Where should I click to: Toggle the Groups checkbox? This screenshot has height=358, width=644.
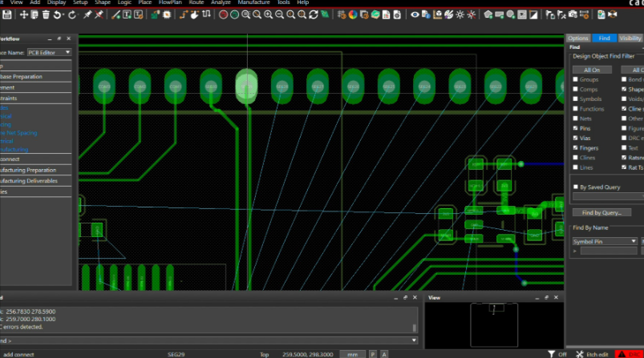[575, 79]
